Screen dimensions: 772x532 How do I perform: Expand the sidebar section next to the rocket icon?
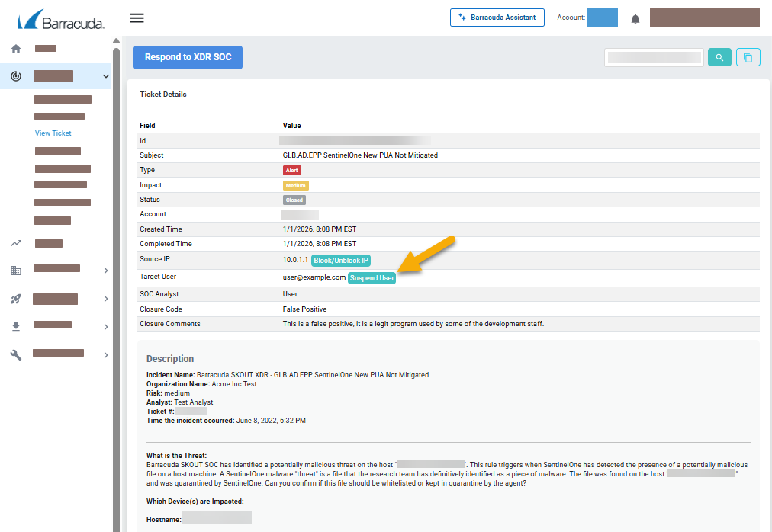[x=107, y=299]
